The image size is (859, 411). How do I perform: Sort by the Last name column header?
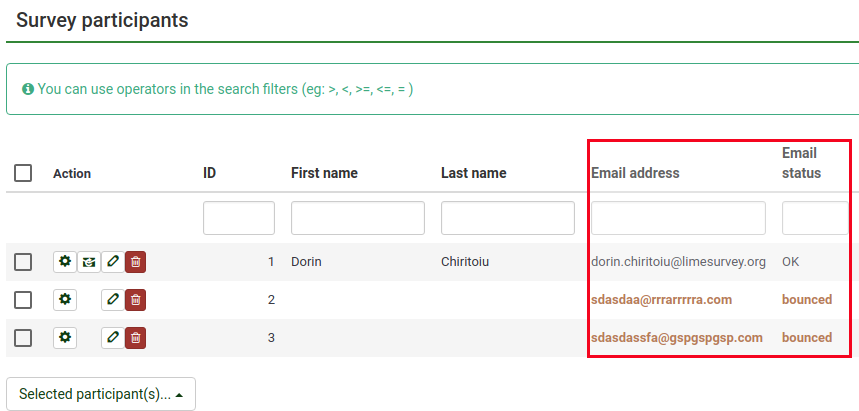pos(473,173)
